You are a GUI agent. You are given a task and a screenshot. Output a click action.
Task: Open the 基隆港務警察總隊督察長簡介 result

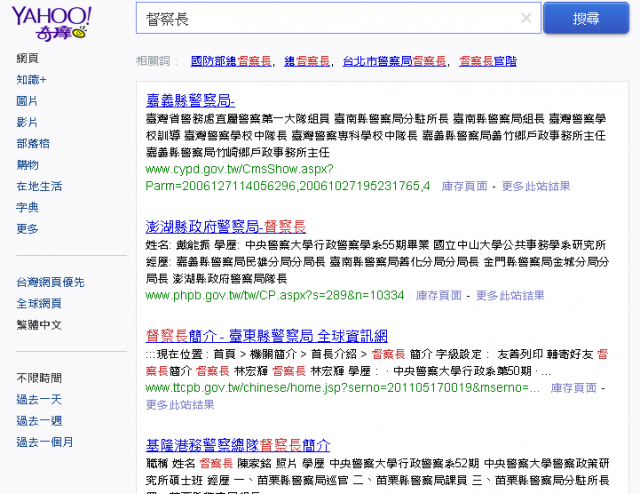pos(238,445)
